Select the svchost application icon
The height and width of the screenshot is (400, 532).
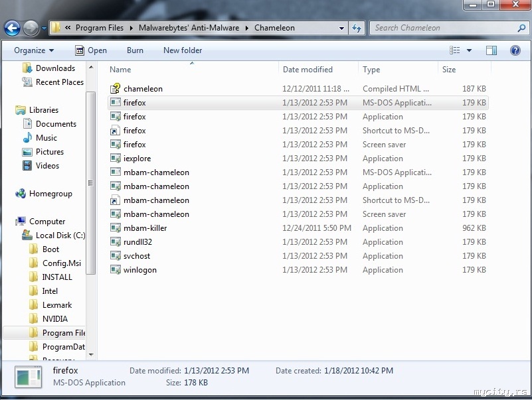coord(116,256)
